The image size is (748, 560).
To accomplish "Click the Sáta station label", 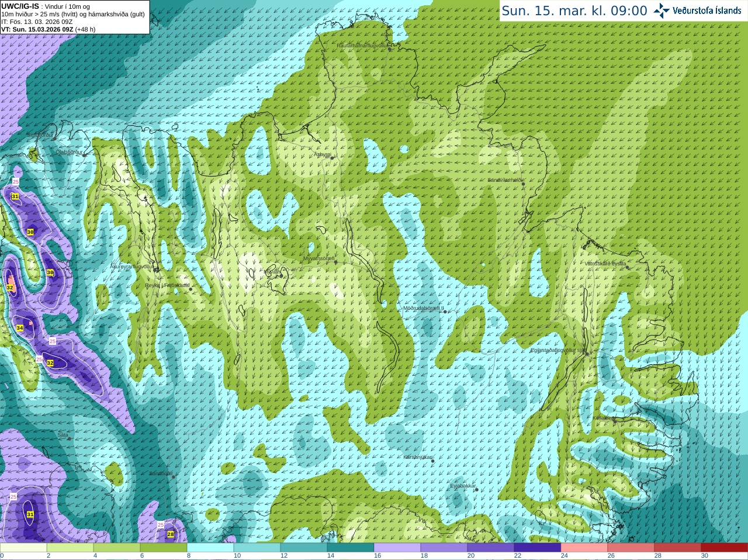I will (x=63, y=435).
